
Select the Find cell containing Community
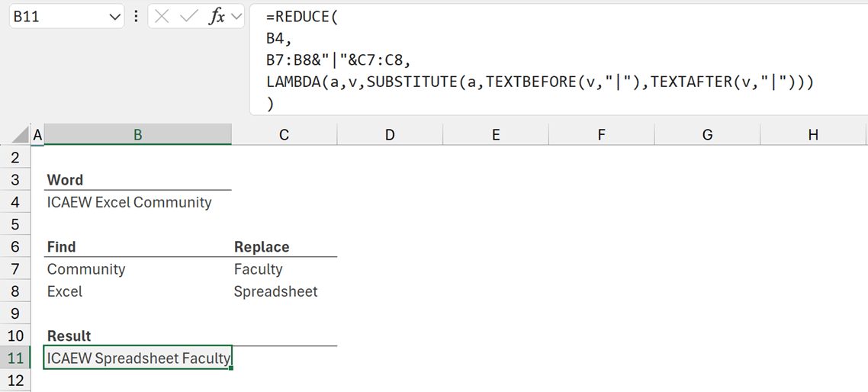[x=86, y=269]
